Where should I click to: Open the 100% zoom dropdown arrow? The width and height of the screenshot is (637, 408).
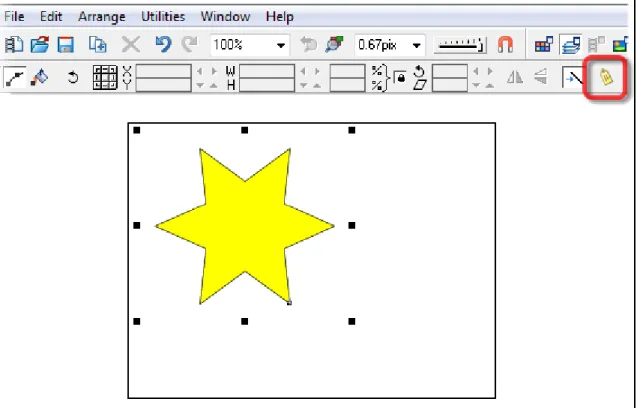pos(280,46)
